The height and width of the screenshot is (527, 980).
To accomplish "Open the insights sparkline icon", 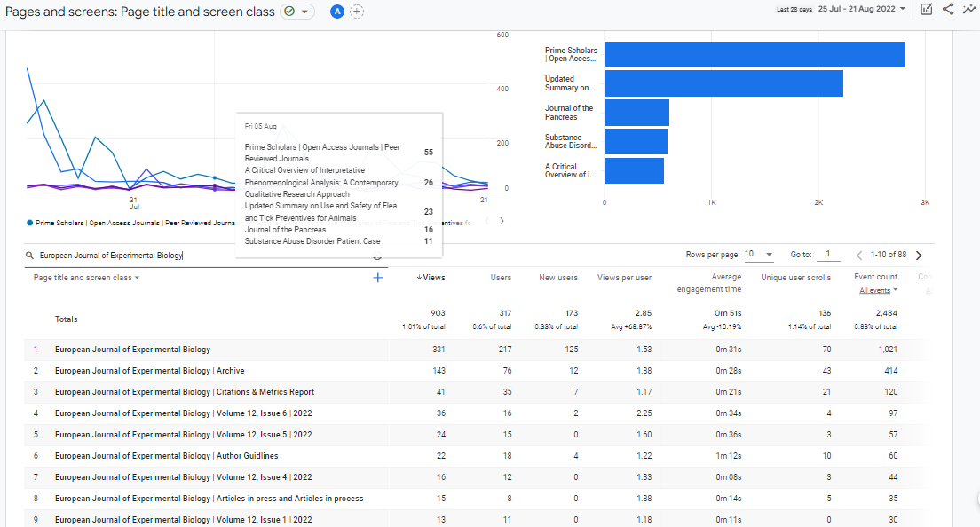I will coord(968,9).
